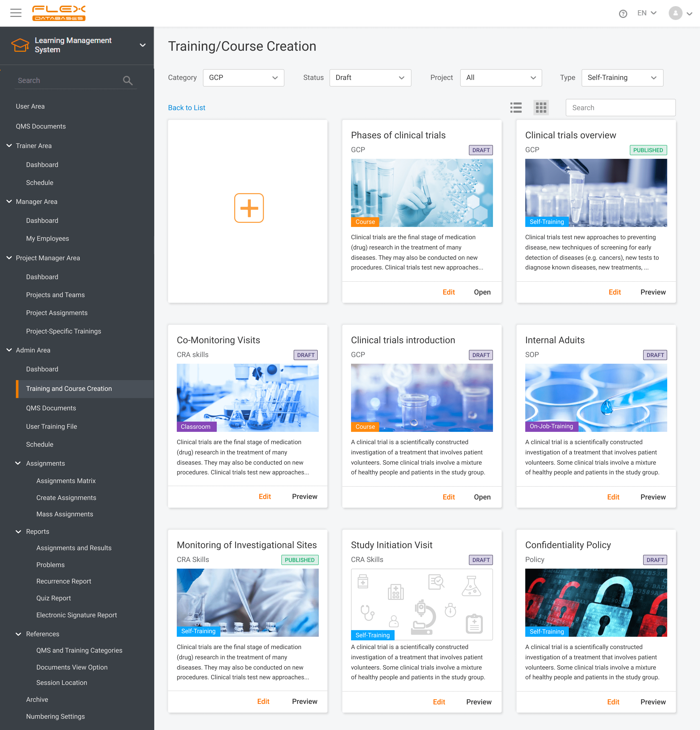Click the Search field above the course cards
This screenshot has width=700, height=730.
point(620,108)
